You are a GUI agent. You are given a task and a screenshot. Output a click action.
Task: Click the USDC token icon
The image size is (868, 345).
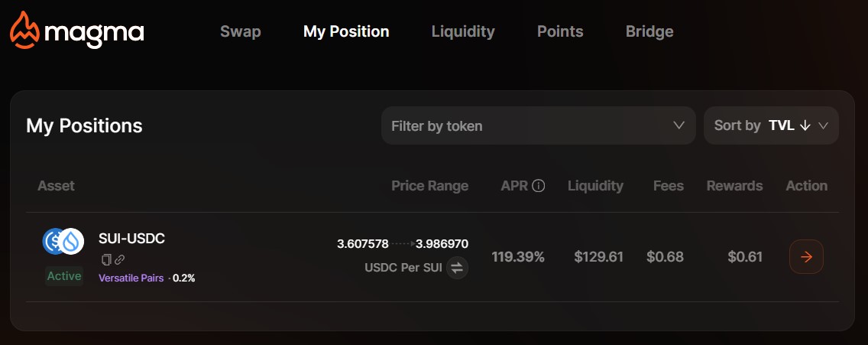tap(53, 242)
